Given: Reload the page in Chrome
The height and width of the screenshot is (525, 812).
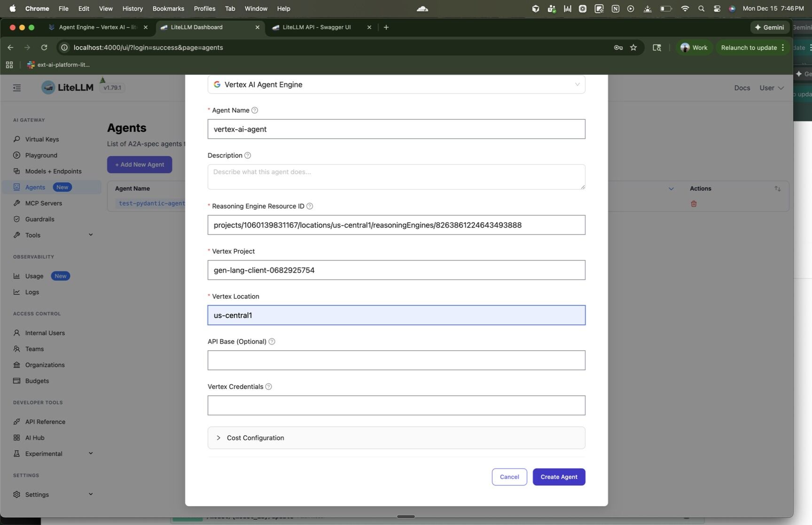Looking at the screenshot, I should click(x=44, y=47).
